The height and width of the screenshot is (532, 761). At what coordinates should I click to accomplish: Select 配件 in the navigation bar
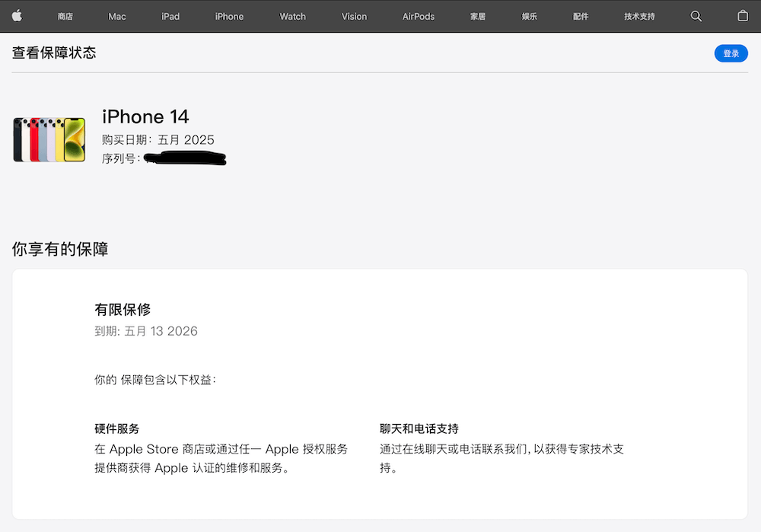coord(581,17)
